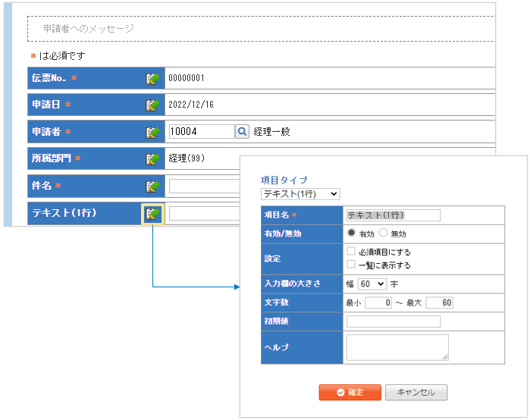Select the 無効 radio button
Viewport: 530px width, 420px height.
point(383,234)
